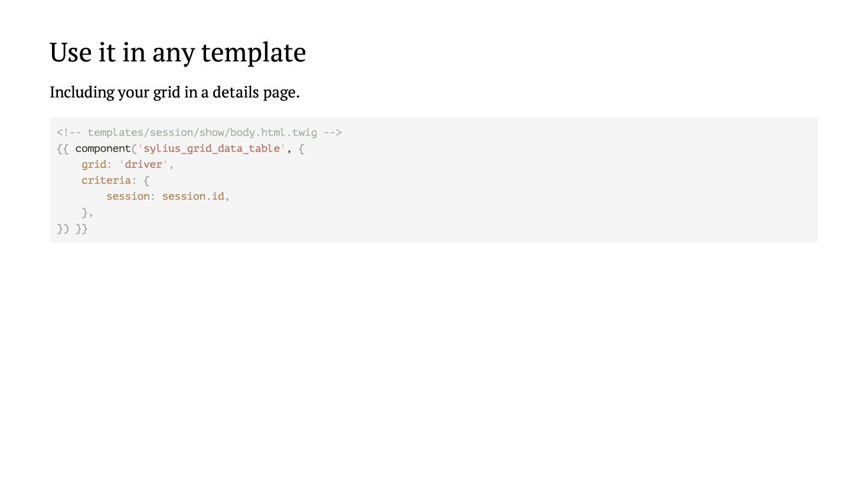
Task: Click the sentence "Including your grid in a details page."
Action: (x=175, y=93)
